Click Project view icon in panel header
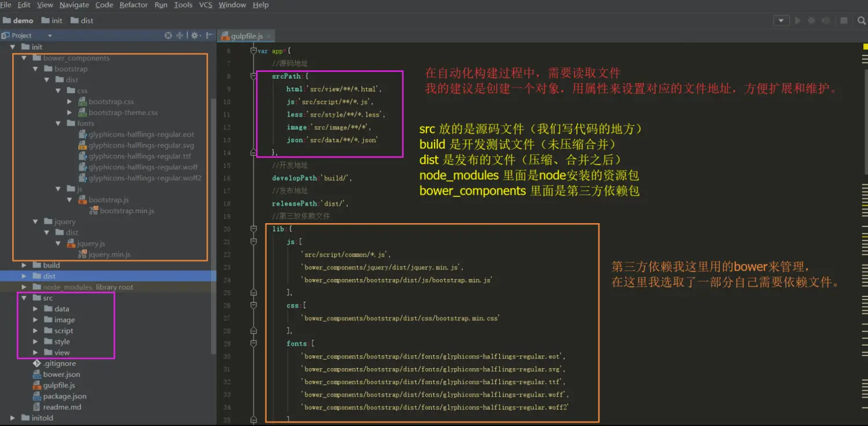868x426 pixels. tap(5, 35)
